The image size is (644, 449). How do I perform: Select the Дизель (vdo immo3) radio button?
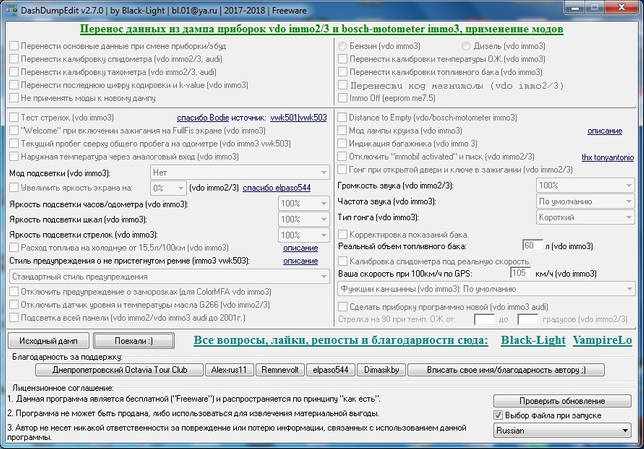(x=466, y=46)
